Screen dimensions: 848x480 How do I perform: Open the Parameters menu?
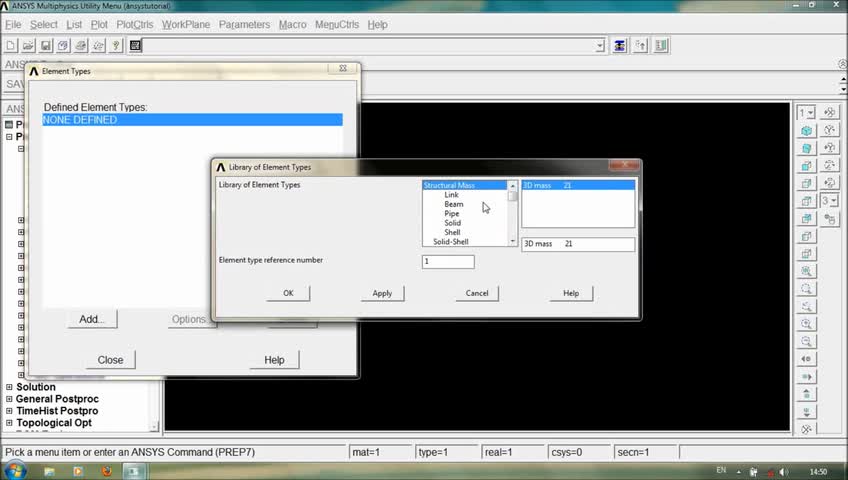point(244,25)
